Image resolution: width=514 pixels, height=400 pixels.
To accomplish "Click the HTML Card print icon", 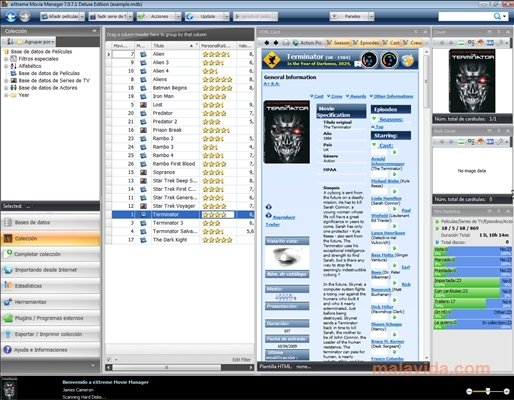I will point(286,43).
